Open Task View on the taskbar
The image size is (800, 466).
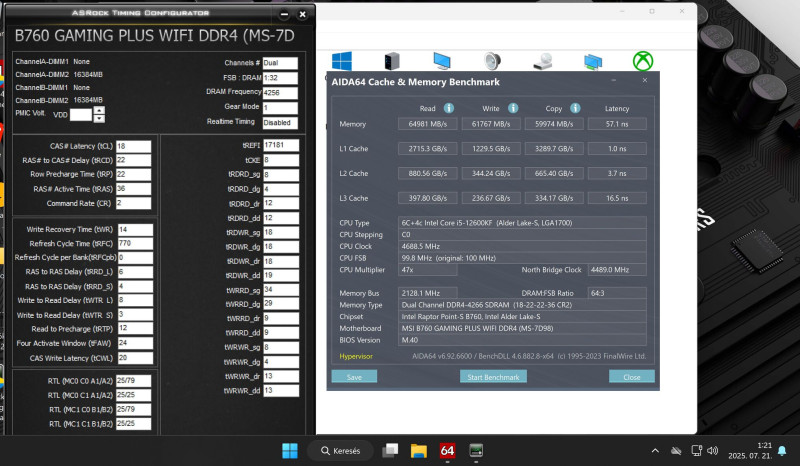coord(390,451)
